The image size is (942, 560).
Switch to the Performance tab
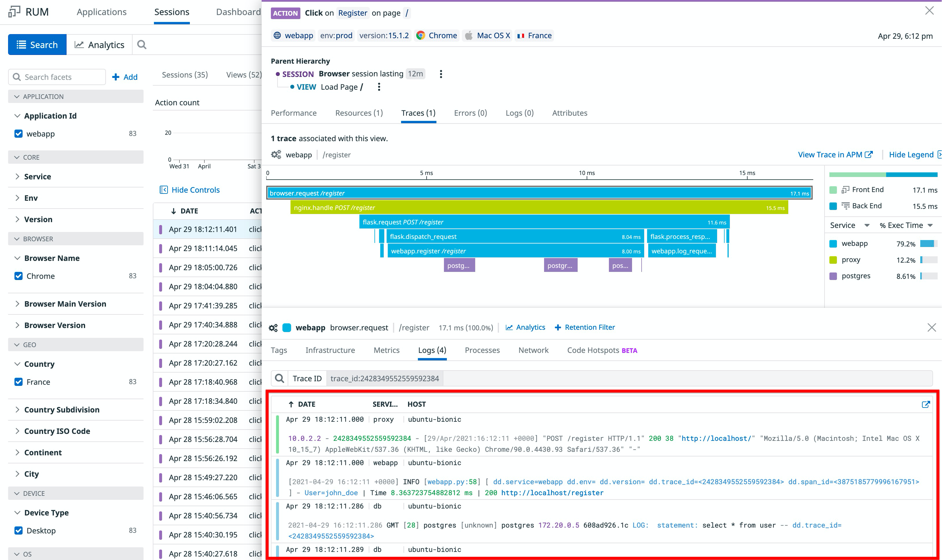click(294, 113)
